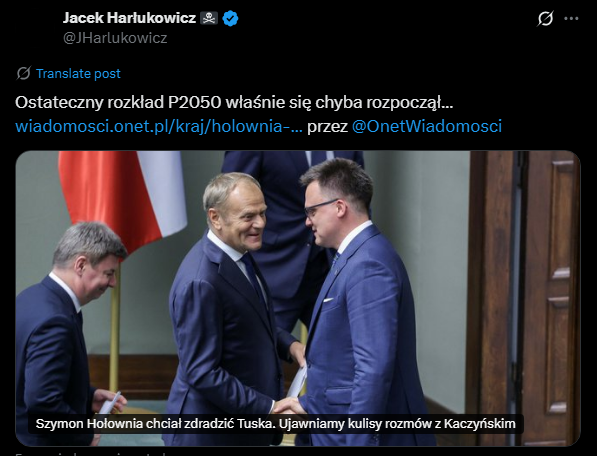The width and height of the screenshot is (597, 456).
Task: Click the @JHarlukowicz handle
Action: tap(115, 38)
